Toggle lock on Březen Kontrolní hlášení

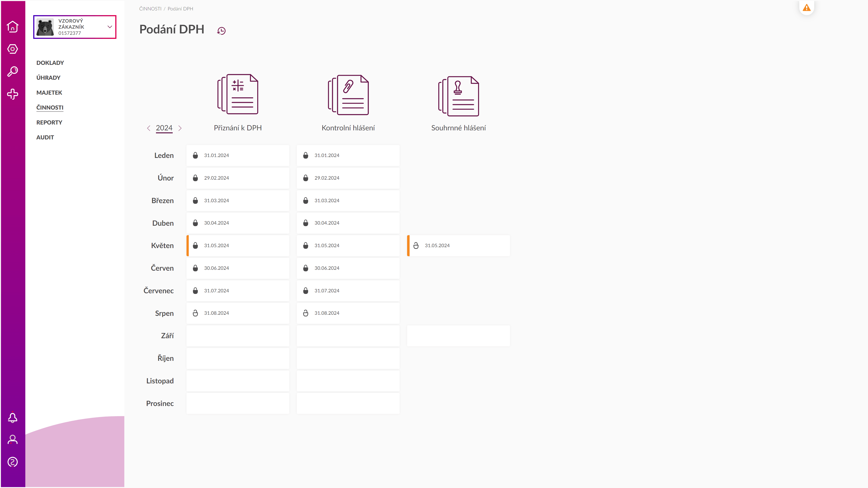pyautogui.click(x=306, y=200)
